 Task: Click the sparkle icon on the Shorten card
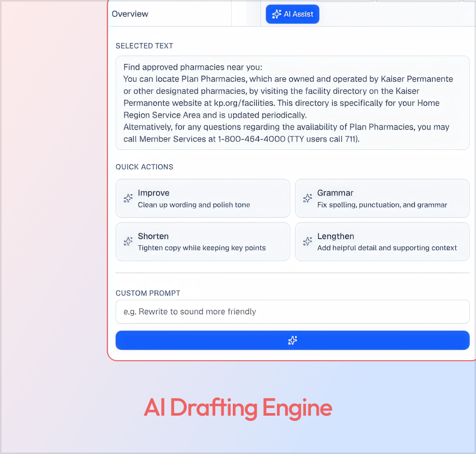(128, 242)
